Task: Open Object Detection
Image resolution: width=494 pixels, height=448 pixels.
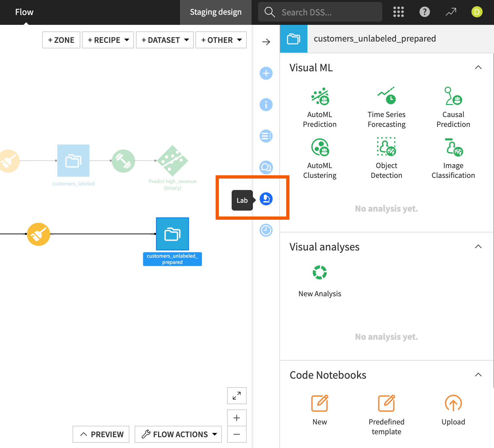Action: [x=387, y=159]
